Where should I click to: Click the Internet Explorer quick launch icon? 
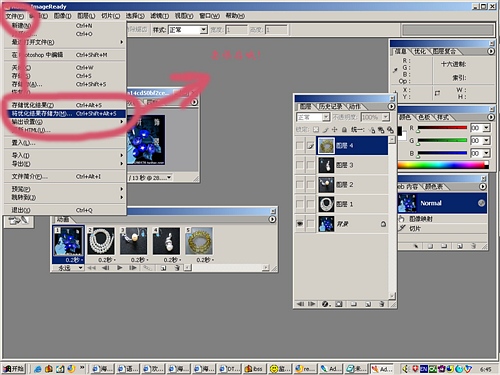[38, 369]
